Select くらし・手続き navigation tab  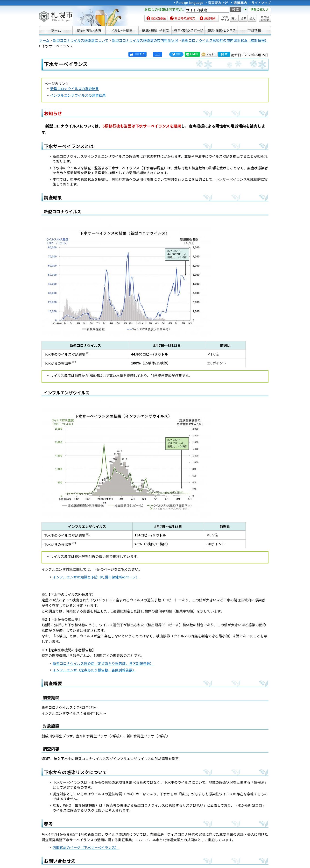122,30
